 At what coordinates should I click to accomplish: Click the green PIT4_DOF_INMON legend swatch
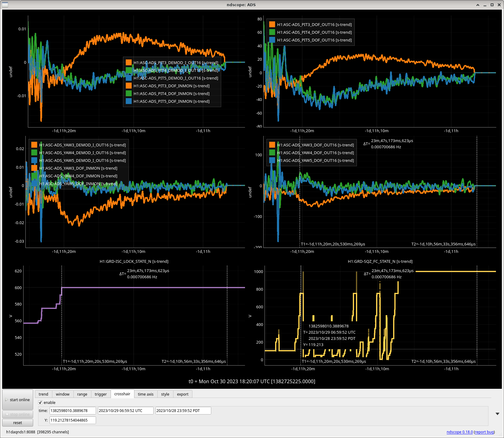click(129, 93)
